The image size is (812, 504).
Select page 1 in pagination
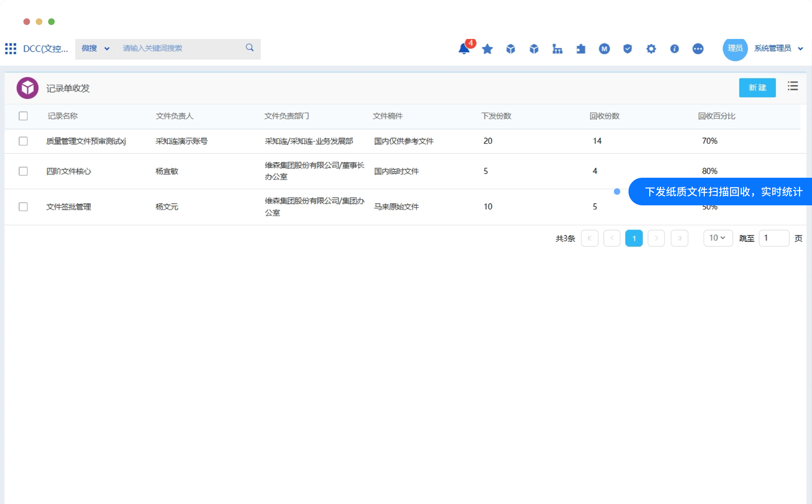(633, 239)
